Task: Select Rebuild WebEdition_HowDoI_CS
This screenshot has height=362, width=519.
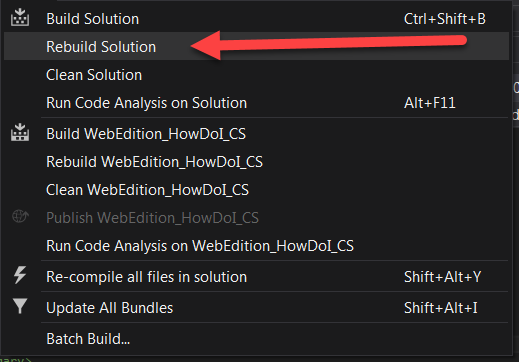Action: 256,162
